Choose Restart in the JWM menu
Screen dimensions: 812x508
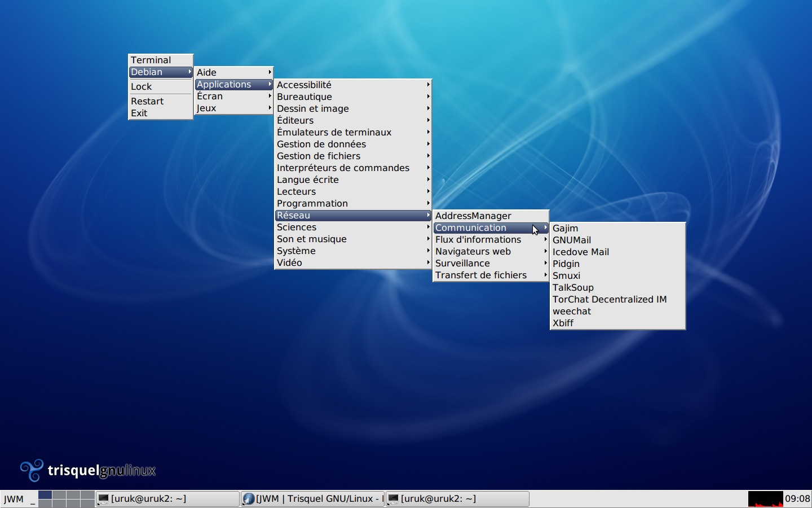[x=161, y=101]
